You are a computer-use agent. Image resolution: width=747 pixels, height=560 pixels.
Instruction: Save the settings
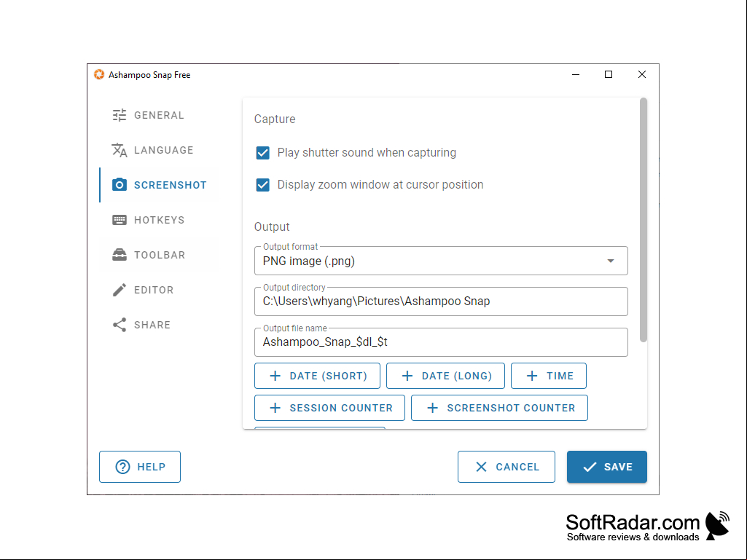click(607, 467)
